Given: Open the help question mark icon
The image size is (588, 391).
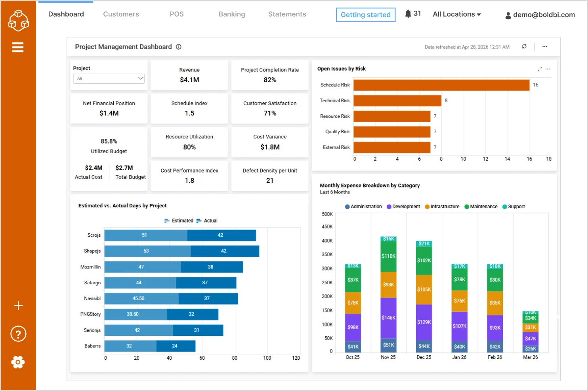Looking at the screenshot, I should click(18, 334).
